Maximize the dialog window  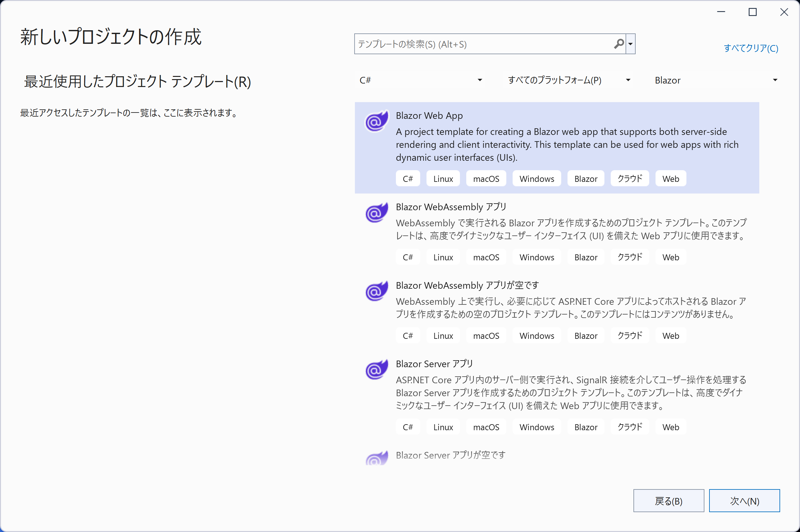[x=752, y=12]
